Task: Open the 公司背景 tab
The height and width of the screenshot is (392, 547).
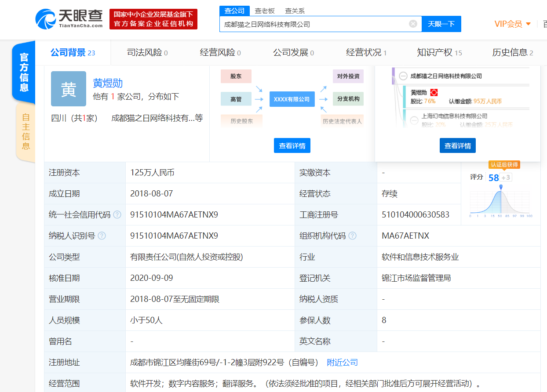Action: point(73,53)
